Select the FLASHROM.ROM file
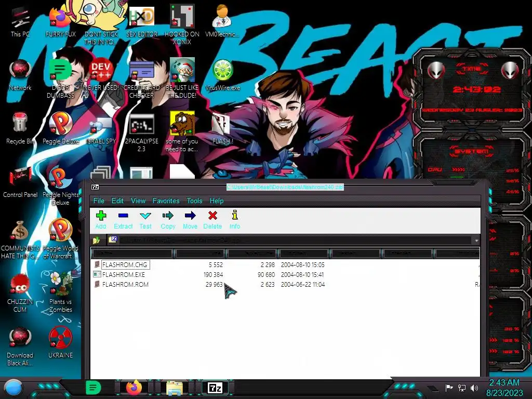Image resolution: width=532 pixels, height=399 pixels. pyautogui.click(x=125, y=284)
